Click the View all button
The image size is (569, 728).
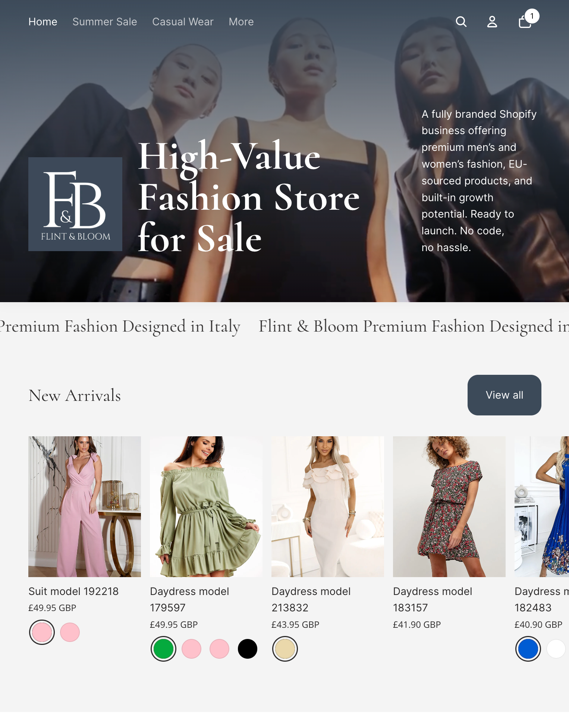point(504,395)
